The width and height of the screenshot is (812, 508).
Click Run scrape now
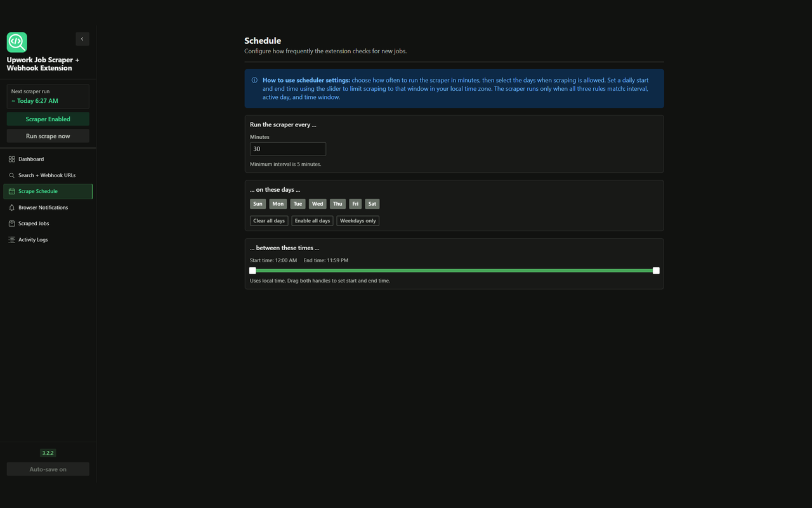coord(48,136)
